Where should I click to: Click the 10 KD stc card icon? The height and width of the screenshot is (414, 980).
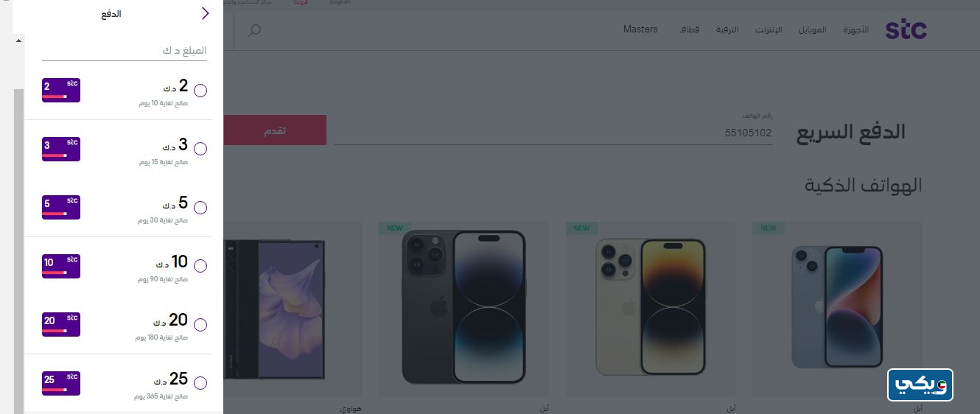[x=61, y=266]
